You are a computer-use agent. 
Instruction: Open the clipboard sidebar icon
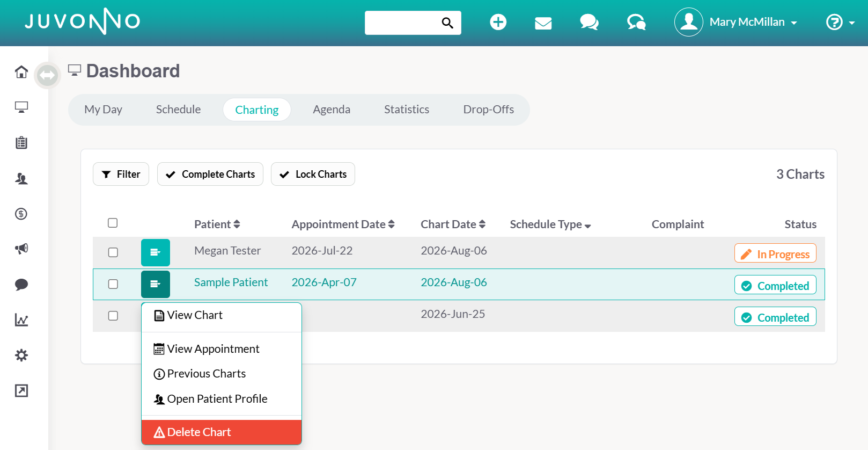[21, 143]
